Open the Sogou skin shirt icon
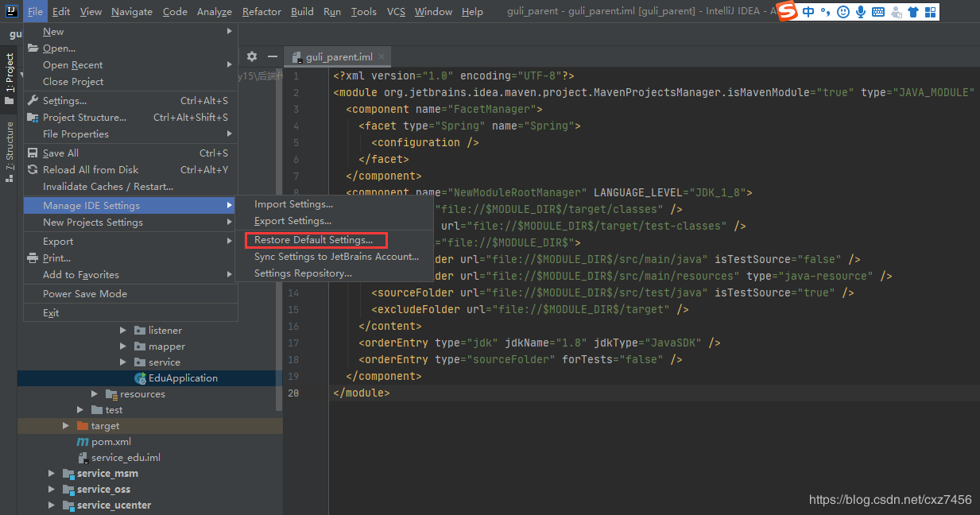980x515 pixels. (912, 12)
